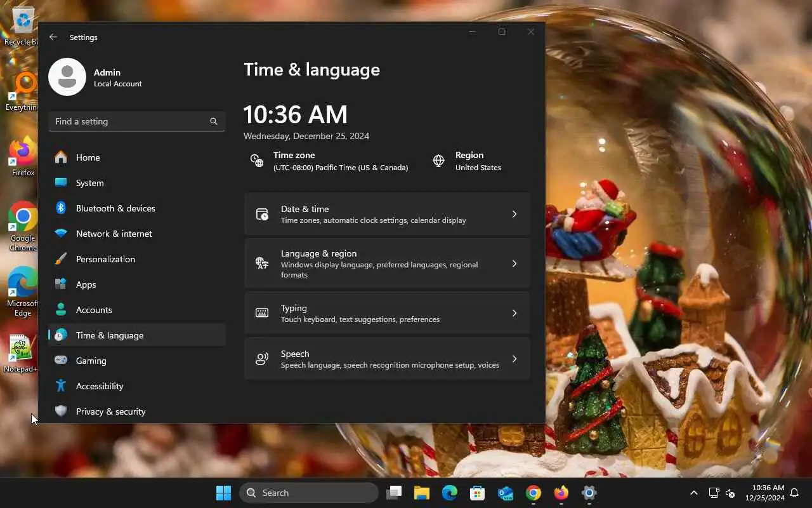Select Firefox desktop shortcut

pyautogui.click(x=23, y=157)
